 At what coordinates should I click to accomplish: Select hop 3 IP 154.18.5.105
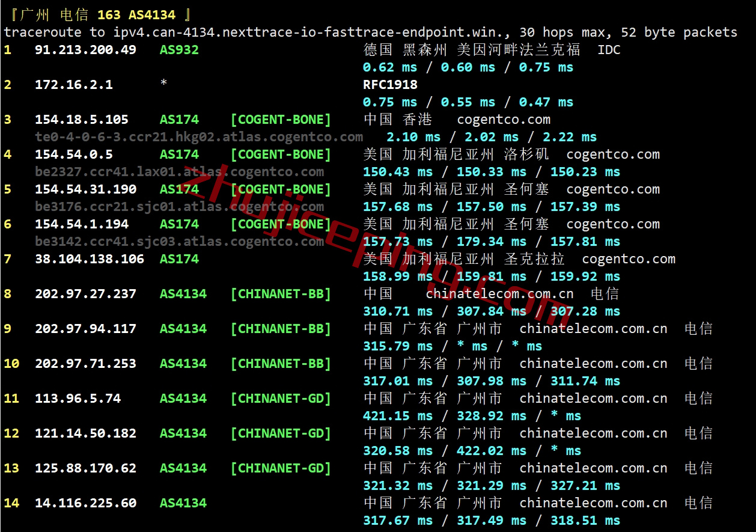pos(81,120)
